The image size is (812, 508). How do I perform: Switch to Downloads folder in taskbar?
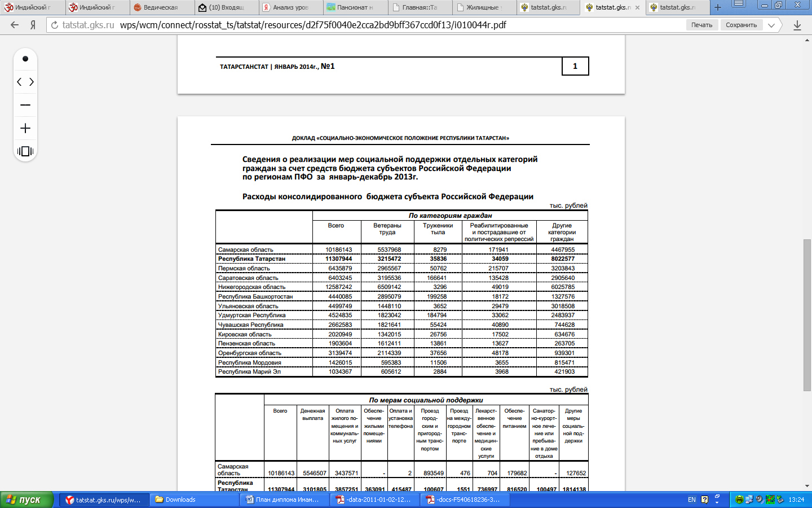pyautogui.click(x=195, y=500)
